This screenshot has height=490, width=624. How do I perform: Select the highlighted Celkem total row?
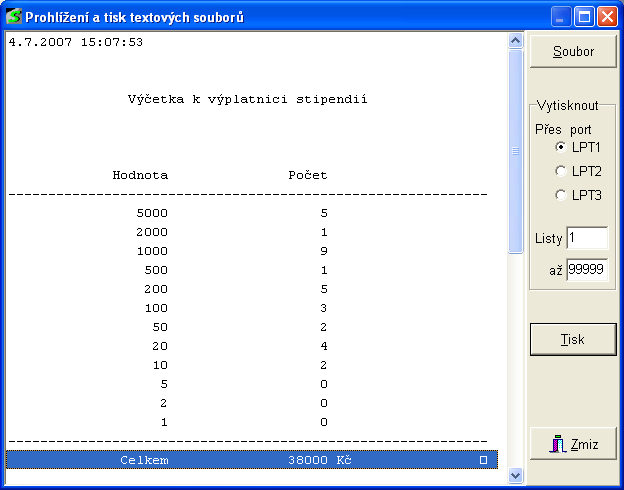[250, 460]
